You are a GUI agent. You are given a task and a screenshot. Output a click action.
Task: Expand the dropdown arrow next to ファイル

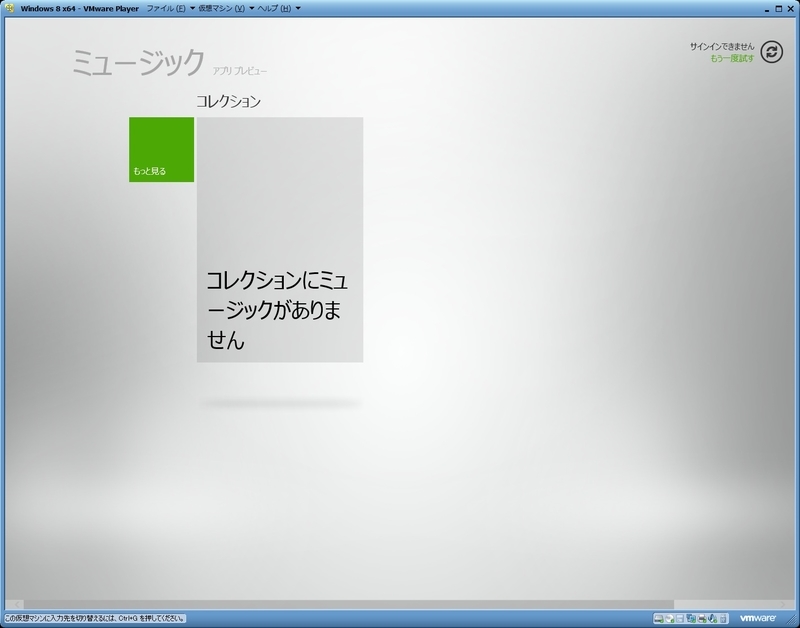click(192, 8)
